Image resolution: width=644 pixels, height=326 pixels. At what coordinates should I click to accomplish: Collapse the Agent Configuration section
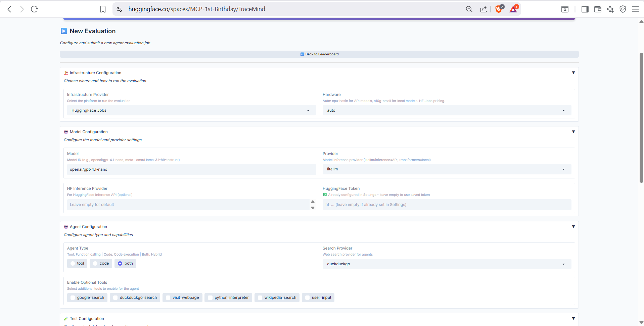tap(573, 227)
